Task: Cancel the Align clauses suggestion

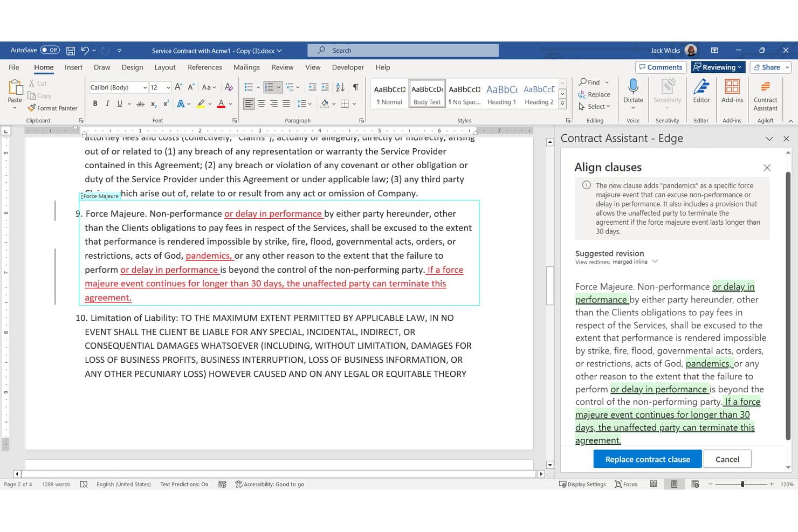Action: [x=727, y=459]
